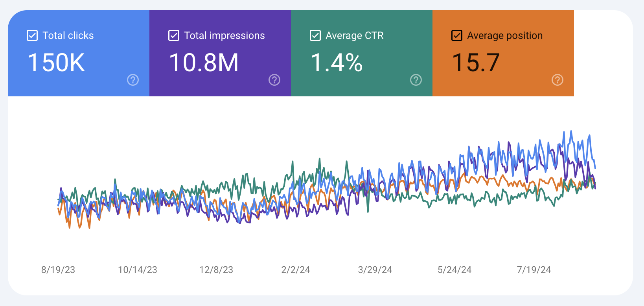The height and width of the screenshot is (306, 644).
Task: Click the 7/19/24 axis date label
Action: [x=534, y=270]
